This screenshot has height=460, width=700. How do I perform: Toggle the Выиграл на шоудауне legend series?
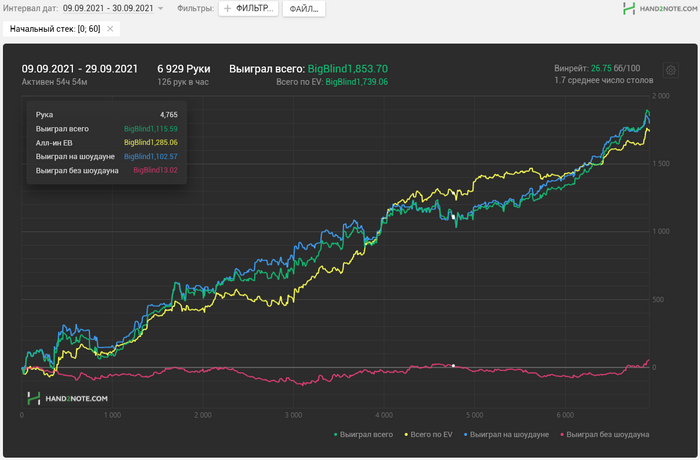pos(506,434)
